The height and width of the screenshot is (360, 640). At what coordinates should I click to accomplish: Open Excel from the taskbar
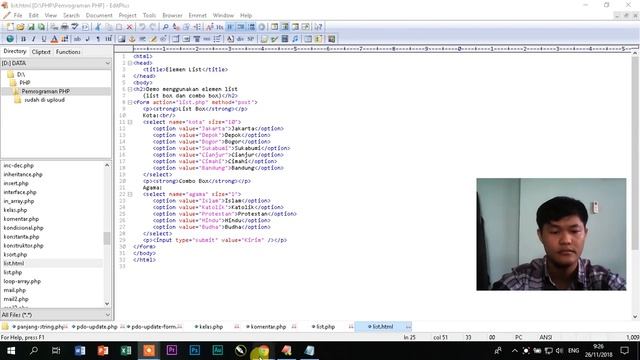tap(126, 351)
